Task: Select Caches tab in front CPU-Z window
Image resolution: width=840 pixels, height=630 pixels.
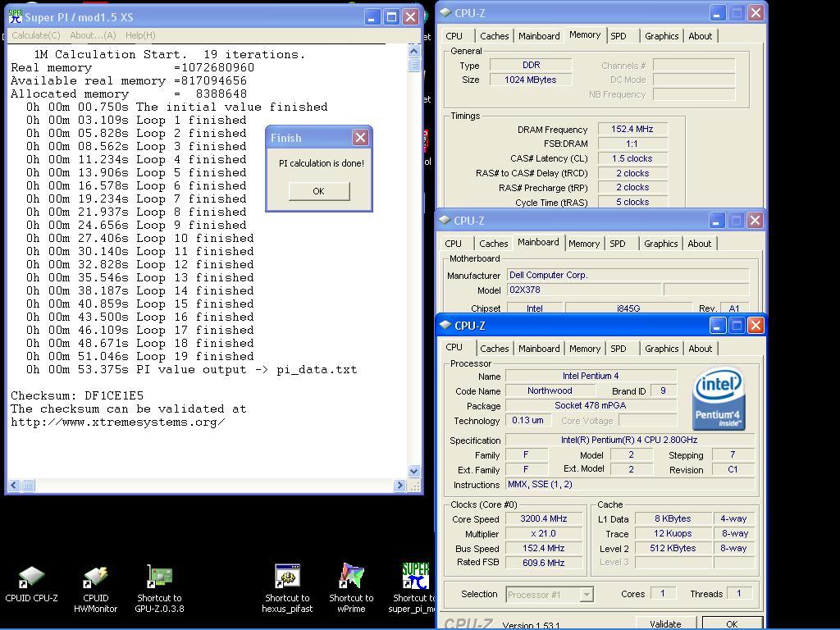Action: tap(494, 348)
